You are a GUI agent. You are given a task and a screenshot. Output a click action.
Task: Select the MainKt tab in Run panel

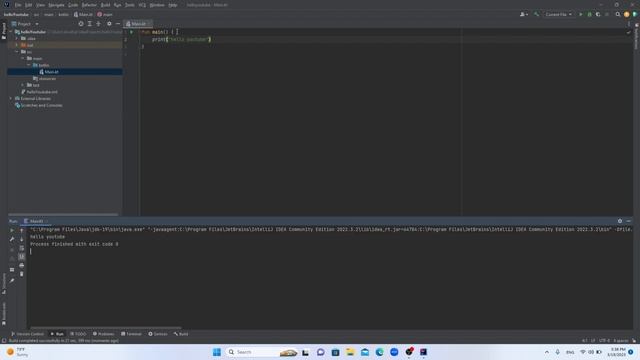(x=36, y=221)
